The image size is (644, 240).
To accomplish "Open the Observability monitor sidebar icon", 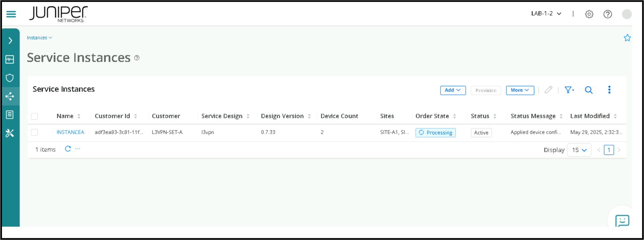I will pyautogui.click(x=10, y=59).
